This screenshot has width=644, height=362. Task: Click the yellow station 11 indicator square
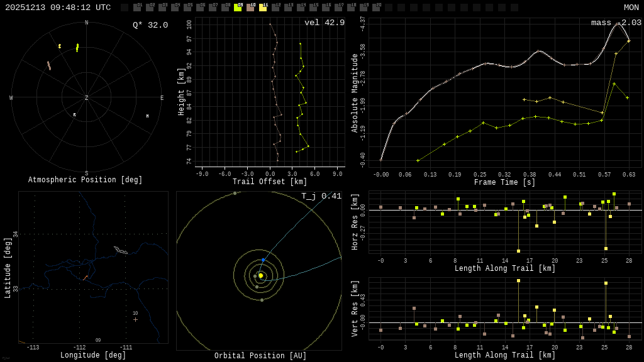[263, 8]
